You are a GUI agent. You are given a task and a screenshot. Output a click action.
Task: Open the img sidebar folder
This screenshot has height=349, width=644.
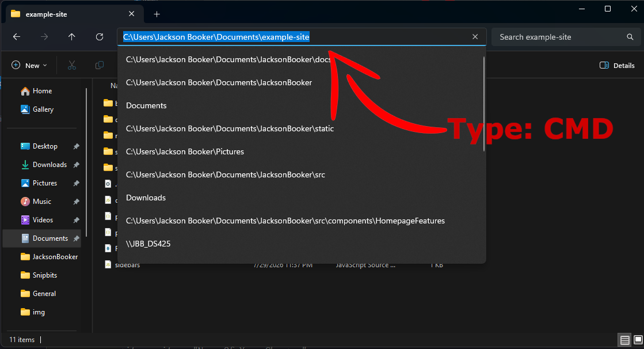(33, 312)
